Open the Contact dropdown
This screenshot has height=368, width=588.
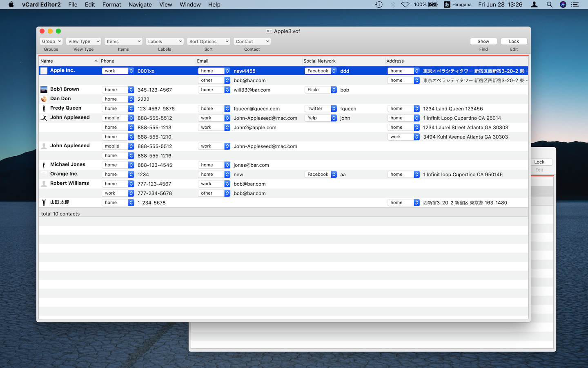[x=252, y=41]
